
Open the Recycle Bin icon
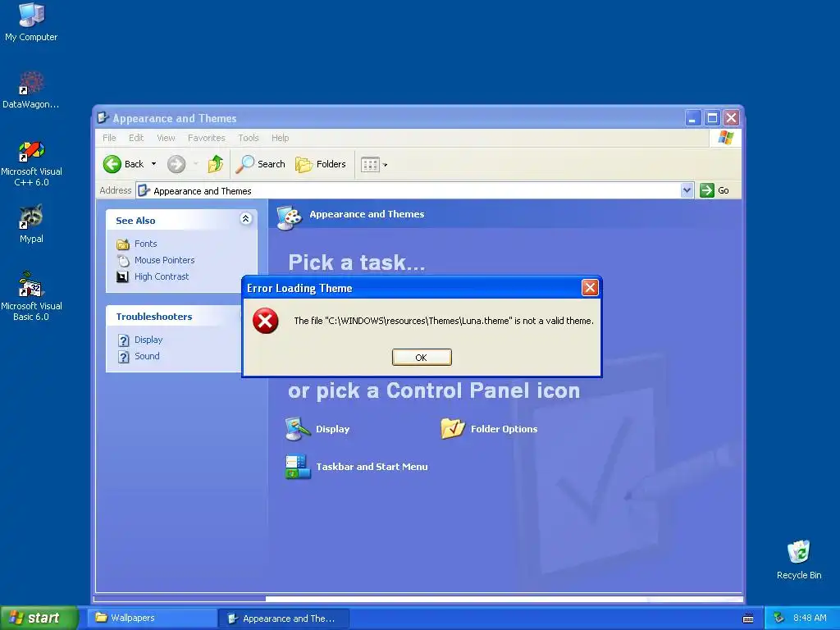coord(799,559)
